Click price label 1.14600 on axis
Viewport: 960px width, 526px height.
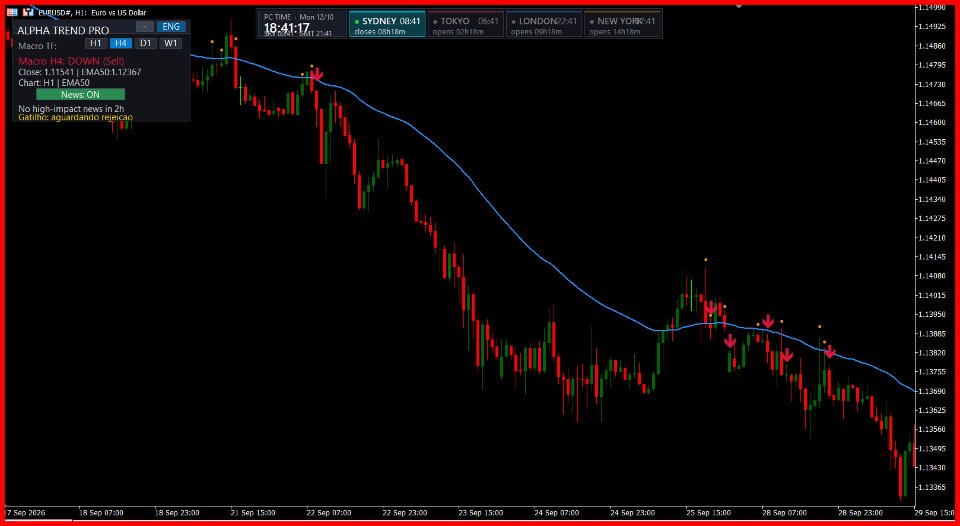point(932,122)
